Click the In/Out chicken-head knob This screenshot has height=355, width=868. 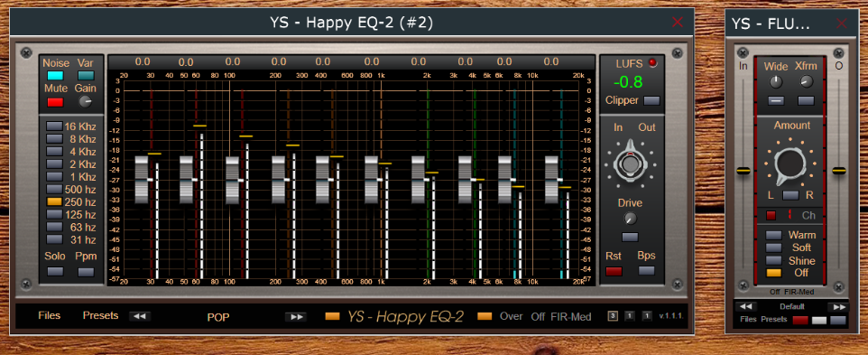[629, 163]
